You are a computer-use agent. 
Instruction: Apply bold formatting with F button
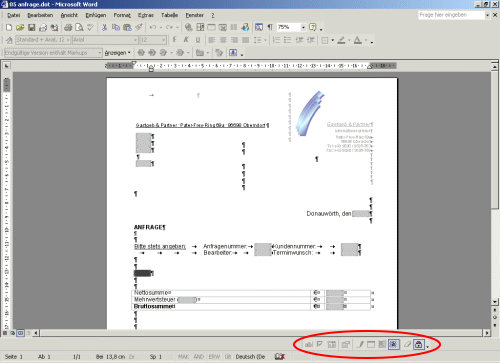174,40
